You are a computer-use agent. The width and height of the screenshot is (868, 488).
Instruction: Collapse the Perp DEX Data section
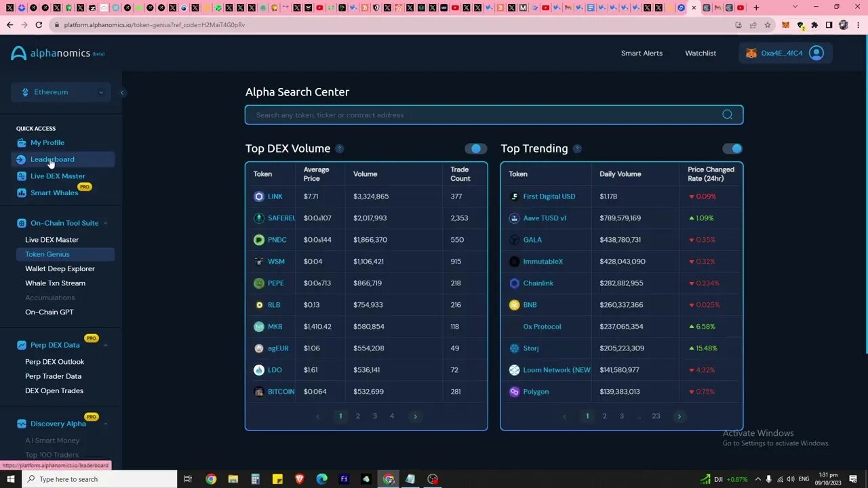[105, 345]
